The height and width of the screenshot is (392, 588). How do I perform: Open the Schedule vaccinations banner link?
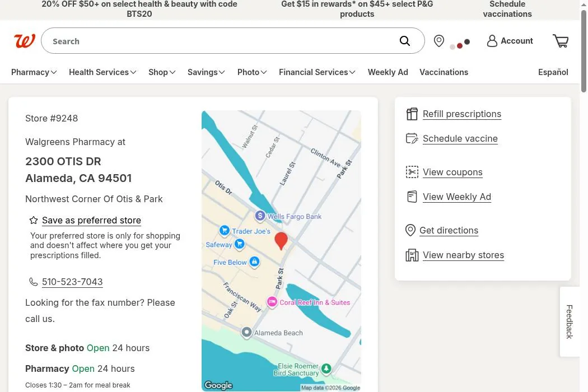pyautogui.click(x=507, y=9)
